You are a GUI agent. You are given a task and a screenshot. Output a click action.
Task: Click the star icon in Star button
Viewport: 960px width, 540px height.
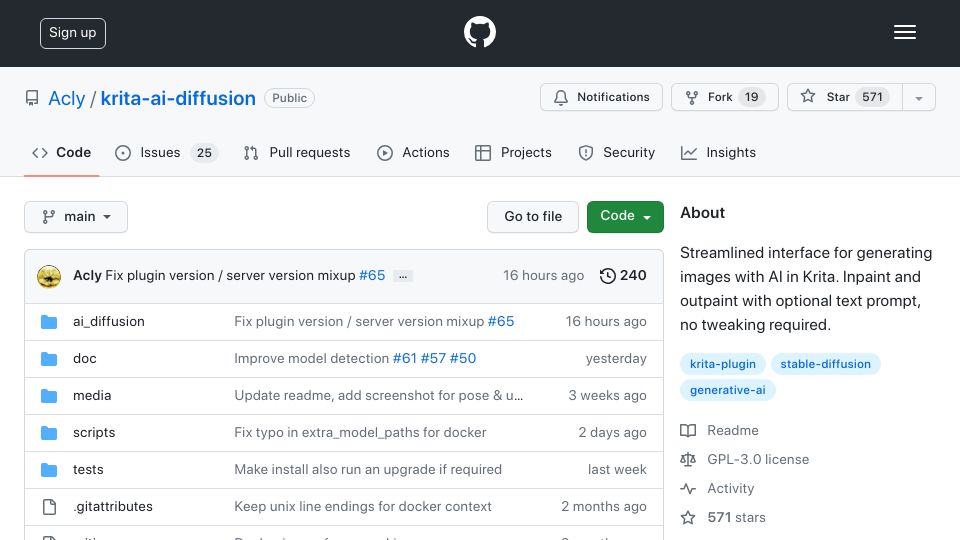[808, 96]
